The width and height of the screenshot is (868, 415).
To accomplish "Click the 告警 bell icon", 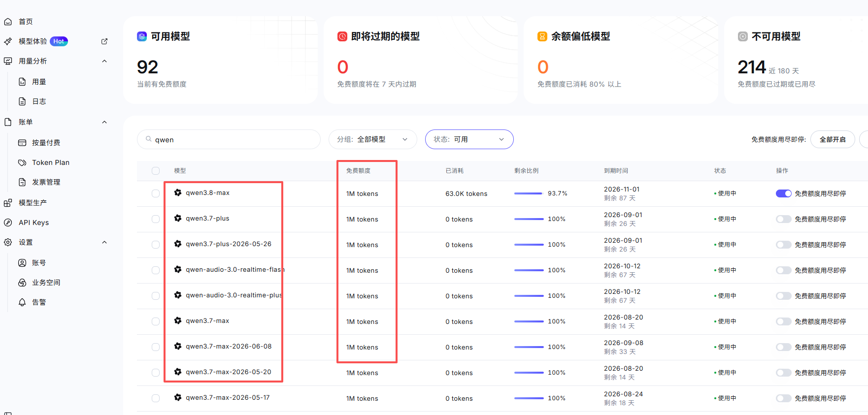I will (x=22, y=302).
